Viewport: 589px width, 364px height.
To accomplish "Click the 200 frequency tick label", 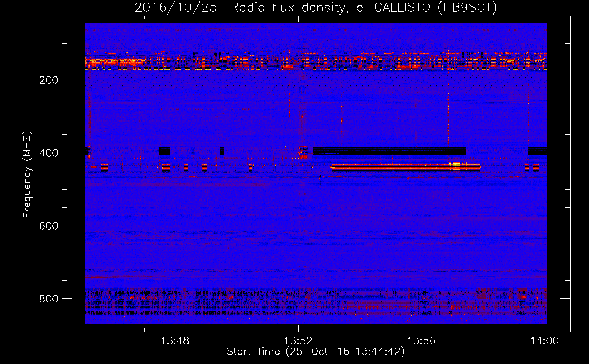I will point(49,80).
